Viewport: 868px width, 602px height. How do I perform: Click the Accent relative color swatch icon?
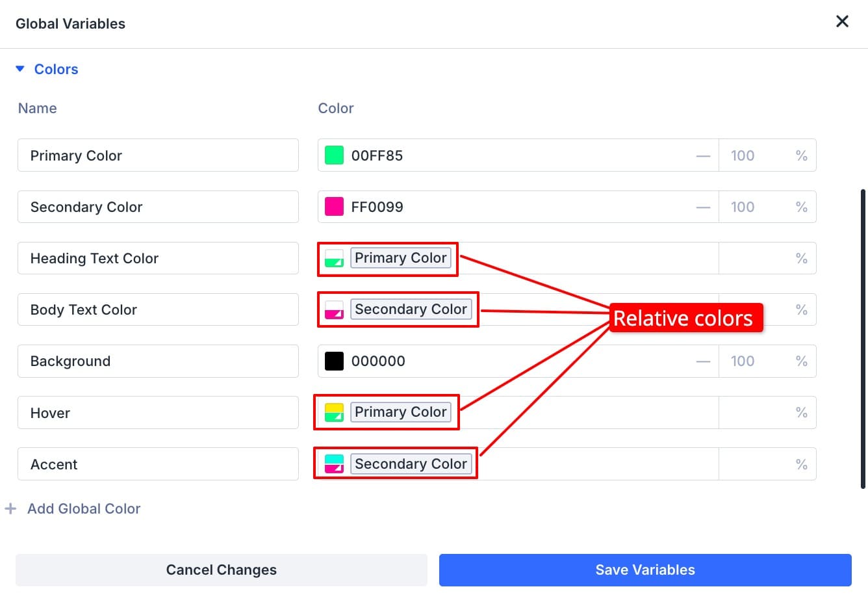[334, 464]
